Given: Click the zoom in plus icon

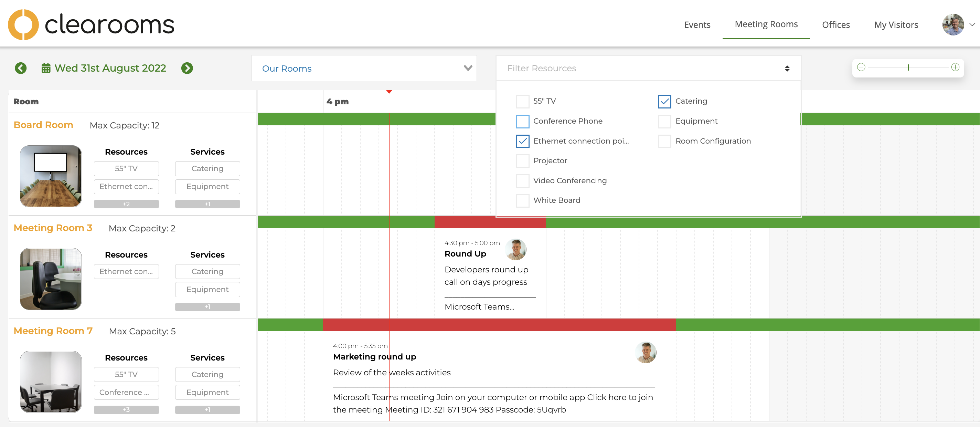Looking at the screenshot, I should coord(955,67).
